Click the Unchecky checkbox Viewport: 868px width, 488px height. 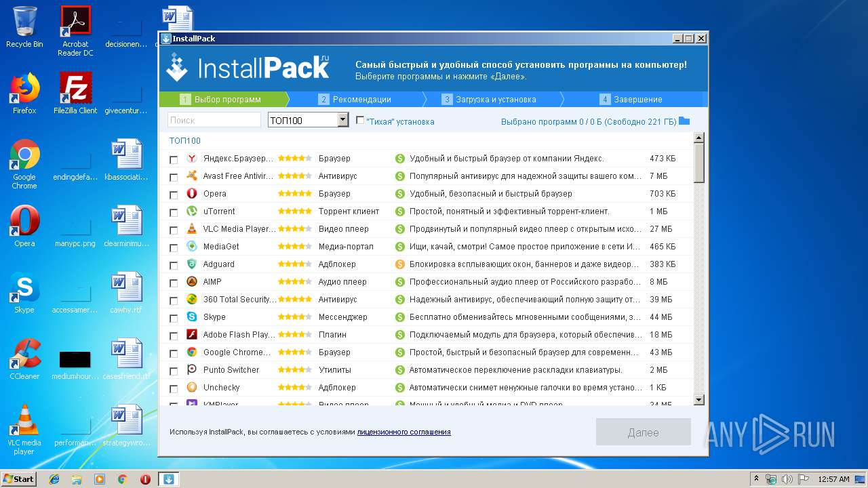point(174,388)
